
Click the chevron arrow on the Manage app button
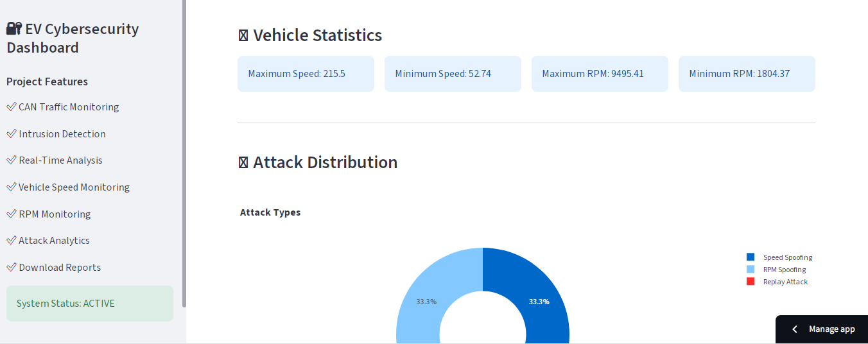[795, 329]
